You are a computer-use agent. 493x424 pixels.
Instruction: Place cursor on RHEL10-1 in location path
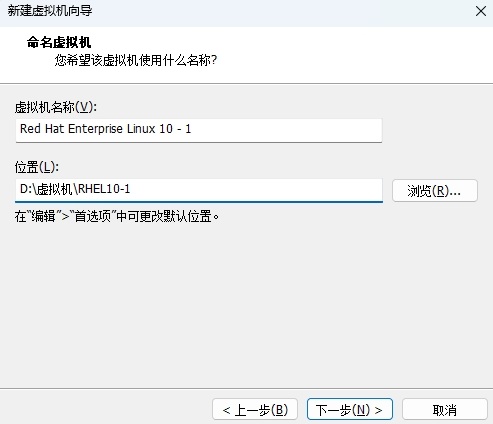point(104,189)
